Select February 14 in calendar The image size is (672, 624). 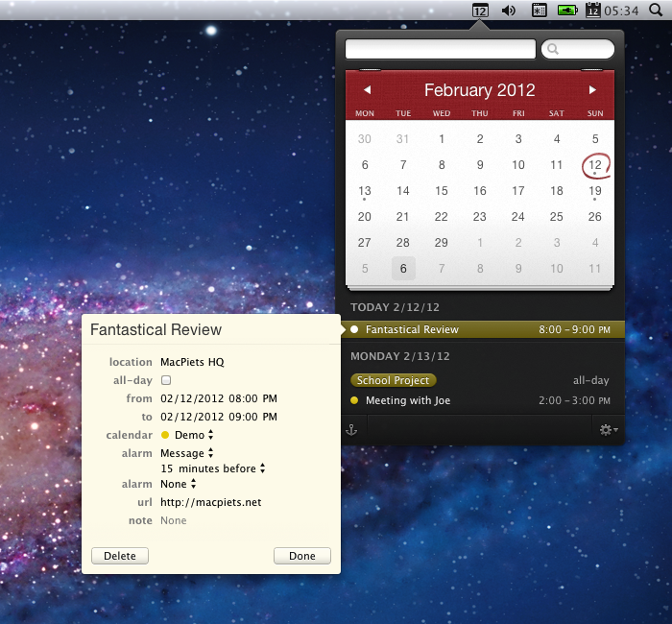(x=403, y=191)
